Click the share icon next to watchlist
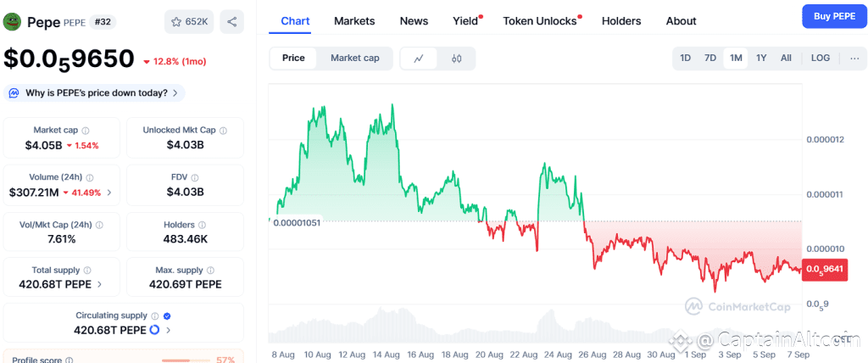Image resolution: width=868 pixels, height=363 pixels. click(x=232, y=21)
